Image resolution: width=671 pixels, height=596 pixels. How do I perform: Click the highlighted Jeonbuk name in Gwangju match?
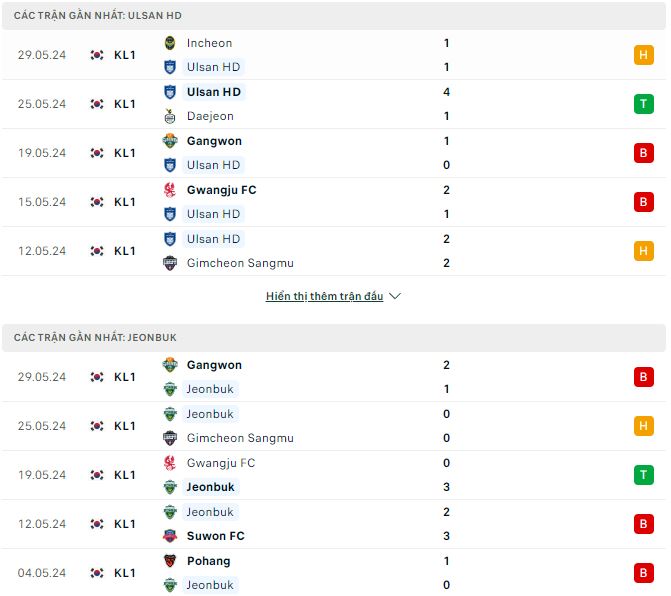(211, 487)
